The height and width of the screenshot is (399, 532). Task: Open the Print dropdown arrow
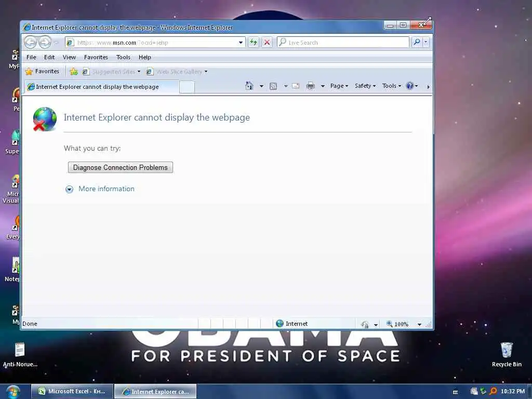point(323,86)
